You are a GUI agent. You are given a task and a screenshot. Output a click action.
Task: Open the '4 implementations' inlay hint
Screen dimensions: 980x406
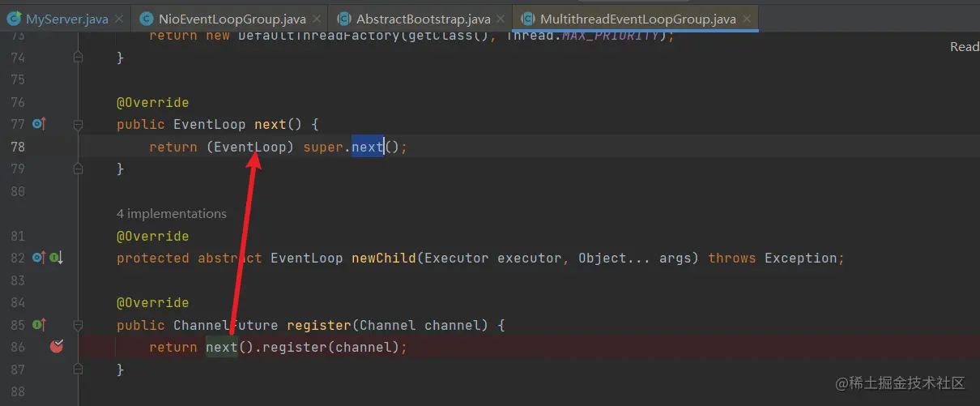(x=172, y=214)
